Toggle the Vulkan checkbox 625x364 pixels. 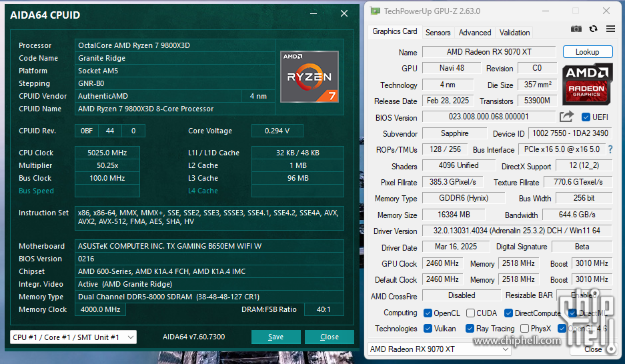point(428,329)
